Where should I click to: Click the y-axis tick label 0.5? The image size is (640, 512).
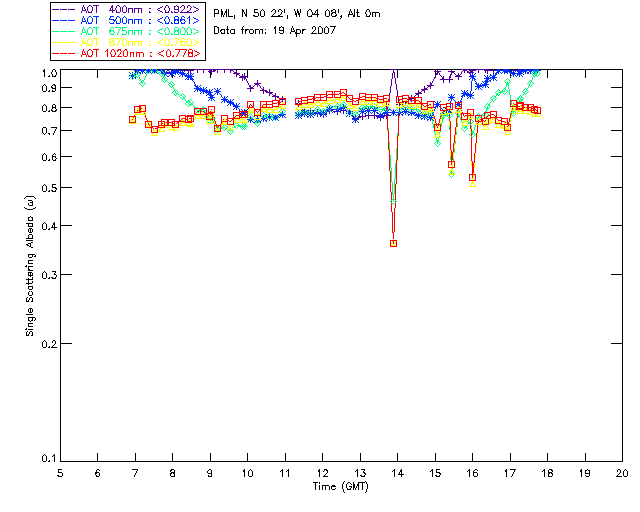tap(49, 188)
